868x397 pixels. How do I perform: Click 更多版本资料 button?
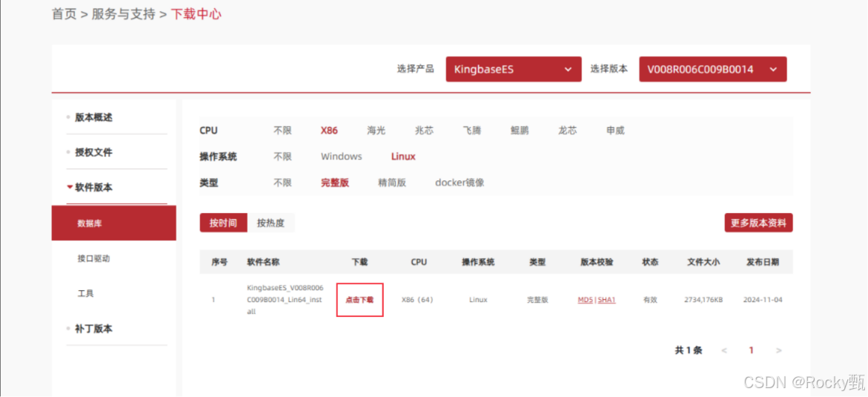pyautogui.click(x=758, y=223)
